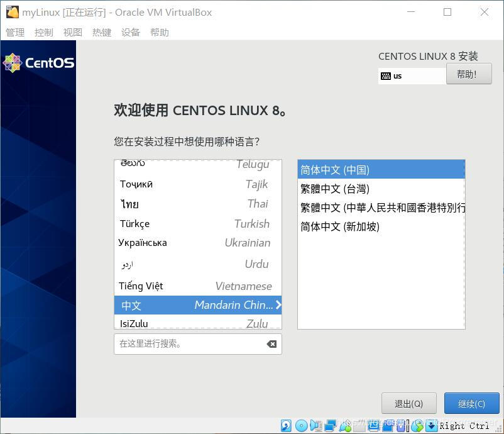Viewport: 504px width, 434px height.
Task: Open the 管理 menu
Action: click(x=15, y=32)
